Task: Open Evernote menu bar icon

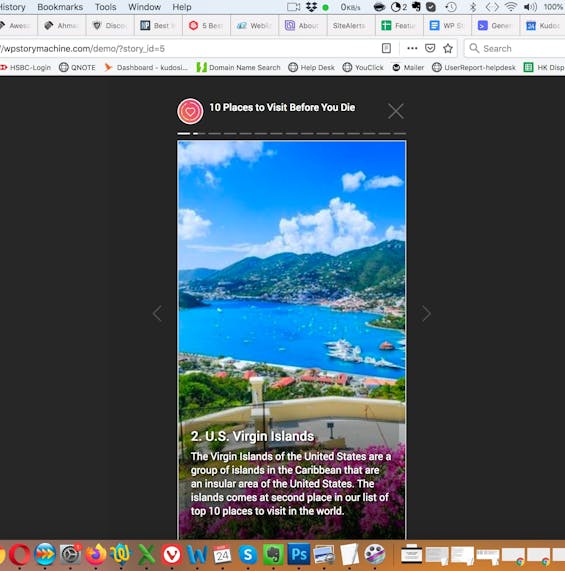Action: [x=416, y=7]
